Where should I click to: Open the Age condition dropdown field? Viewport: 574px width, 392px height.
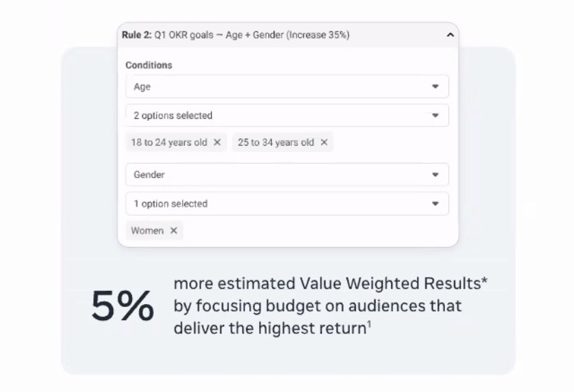coord(287,86)
